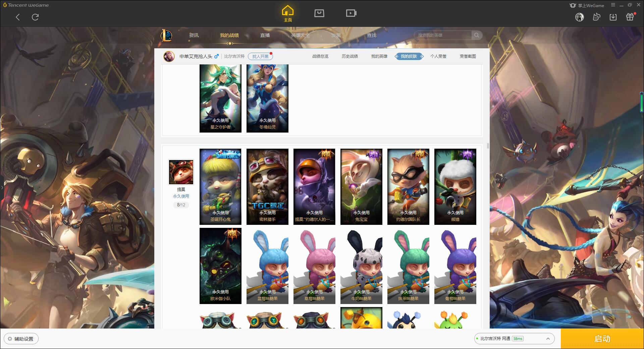Click 永久使用 under 提莫 portrait
The image size is (644, 349).
181,196
